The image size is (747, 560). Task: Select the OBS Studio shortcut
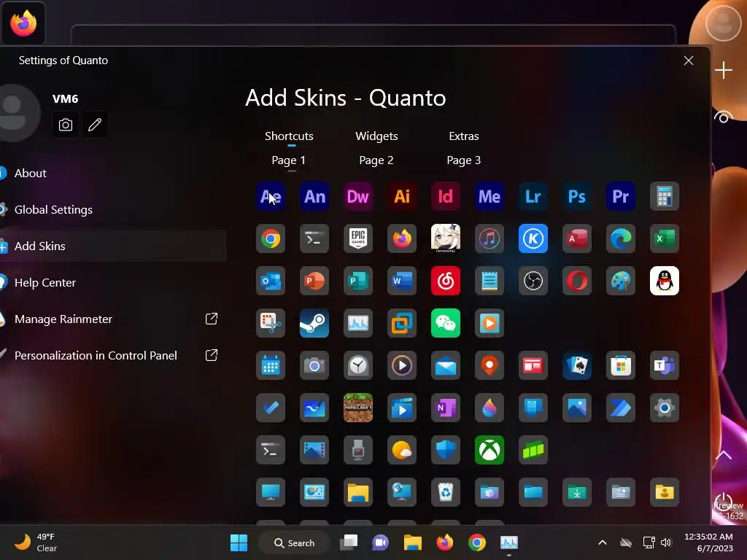pos(533,281)
